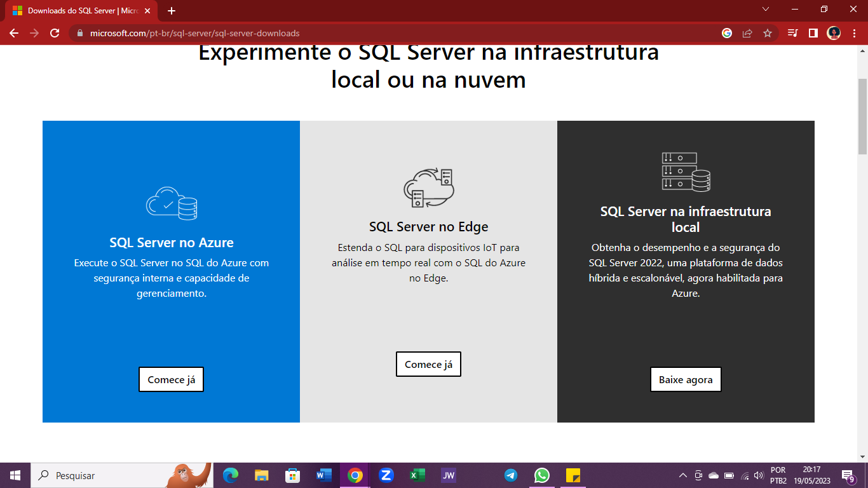Open the Windows Start menu
Viewport: 868px width, 488px height.
[x=15, y=475]
